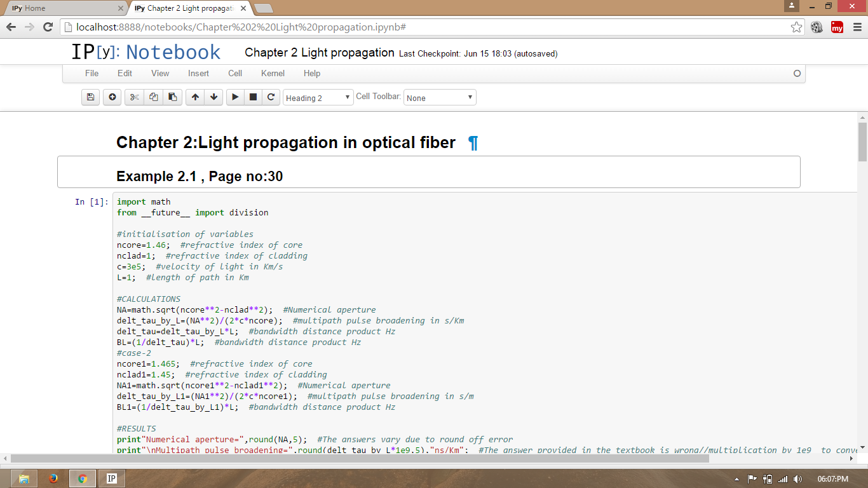868x488 pixels.
Task: Switch to the IPy Home tab
Action: point(64,8)
